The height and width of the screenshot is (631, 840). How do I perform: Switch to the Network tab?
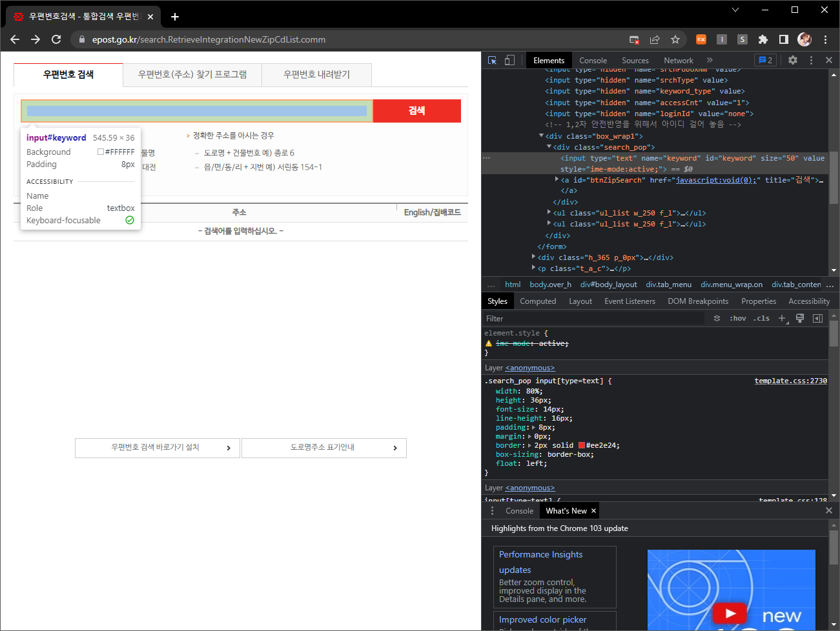[x=679, y=60]
